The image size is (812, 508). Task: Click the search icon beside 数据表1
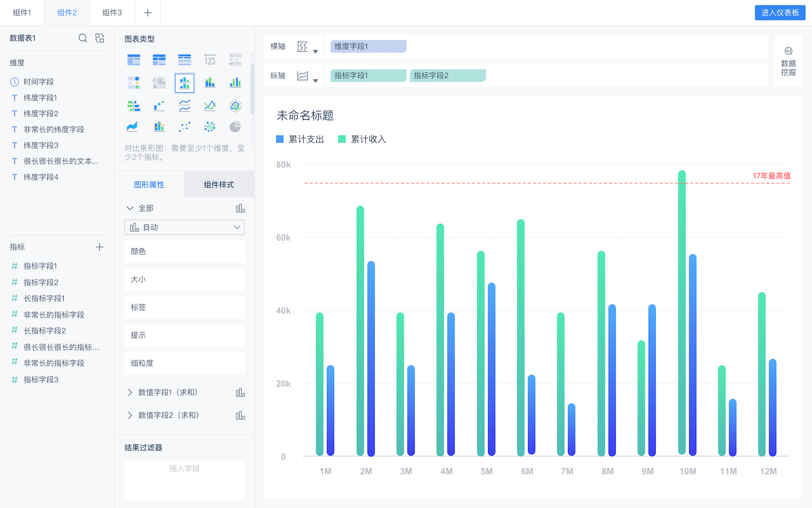(x=83, y=38)
